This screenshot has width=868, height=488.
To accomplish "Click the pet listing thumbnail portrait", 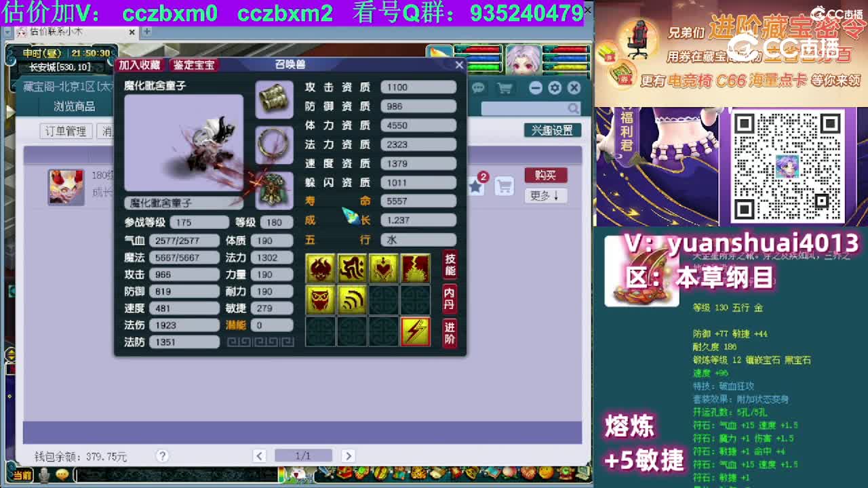I will pos(66,187).
